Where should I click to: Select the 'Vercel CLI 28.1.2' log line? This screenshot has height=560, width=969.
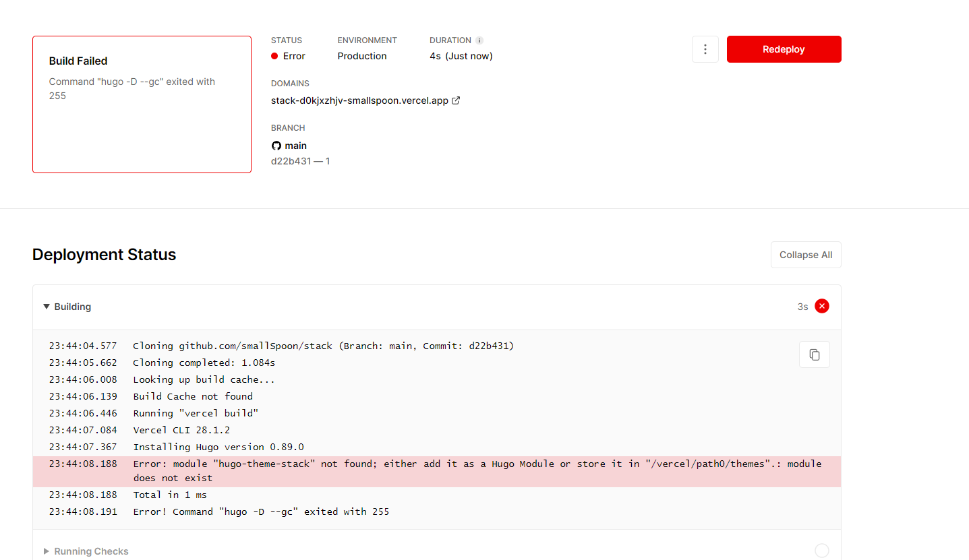437,430
